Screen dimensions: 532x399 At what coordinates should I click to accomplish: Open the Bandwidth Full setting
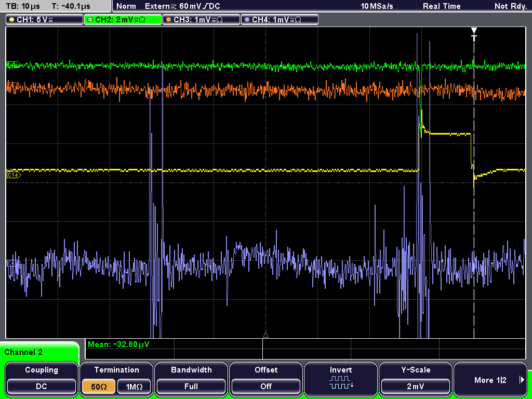click(191, 379)
